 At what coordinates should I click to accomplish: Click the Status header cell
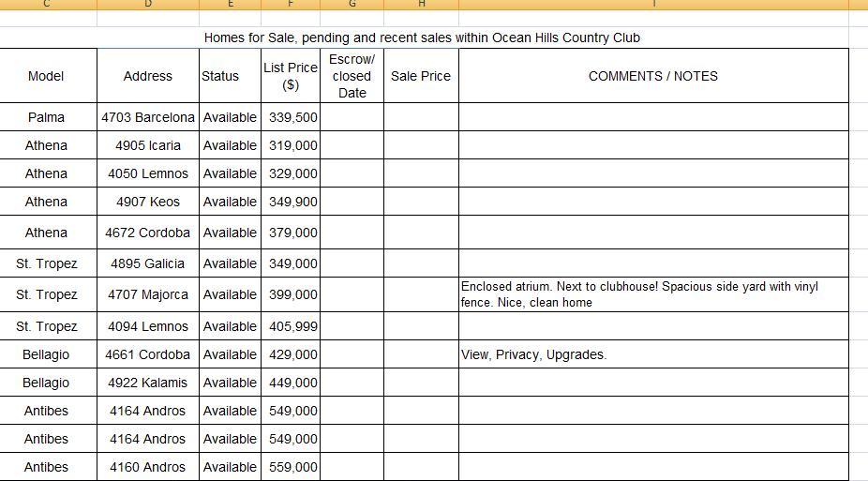click(x=220, y=76)
